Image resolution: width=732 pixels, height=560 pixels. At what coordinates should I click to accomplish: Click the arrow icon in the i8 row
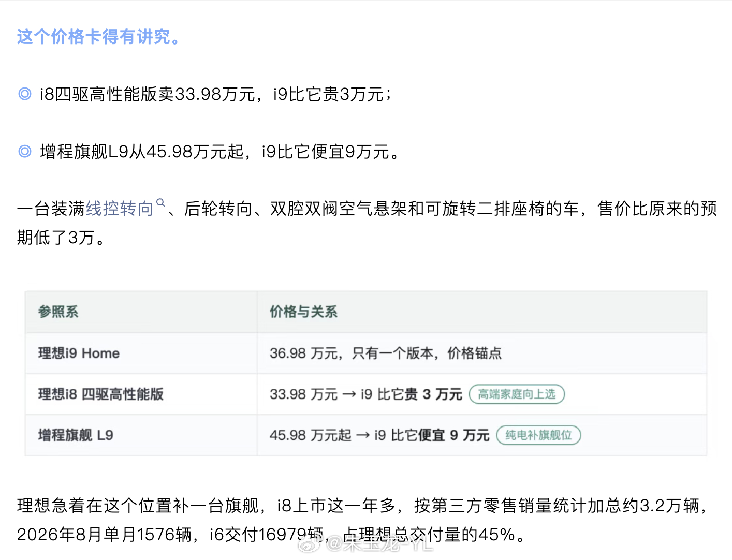click(x=349, y=394)
